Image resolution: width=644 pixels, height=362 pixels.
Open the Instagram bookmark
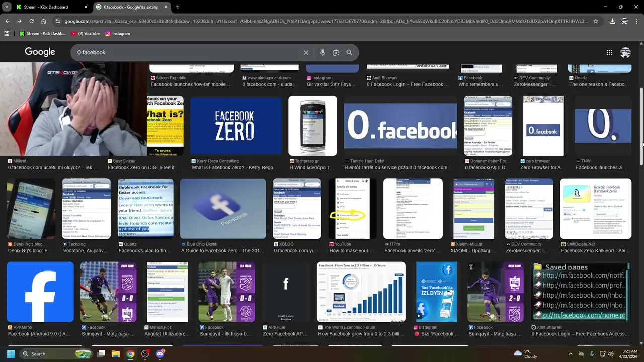(x=118, y=34)
